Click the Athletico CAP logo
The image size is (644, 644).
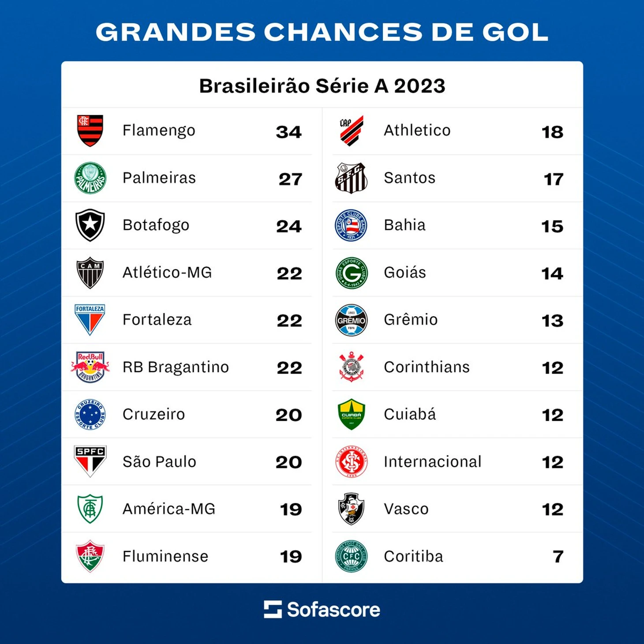pyautogui.click(x=352, y=131)
